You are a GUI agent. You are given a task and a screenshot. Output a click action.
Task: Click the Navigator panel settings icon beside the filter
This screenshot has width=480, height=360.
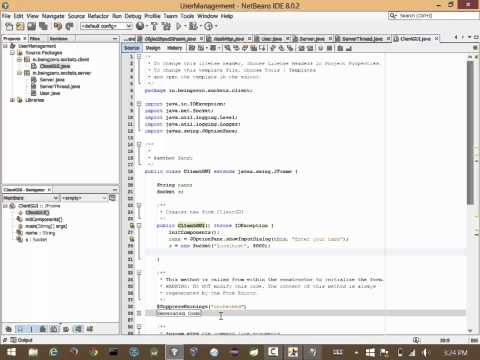click(x=113, y=198)
